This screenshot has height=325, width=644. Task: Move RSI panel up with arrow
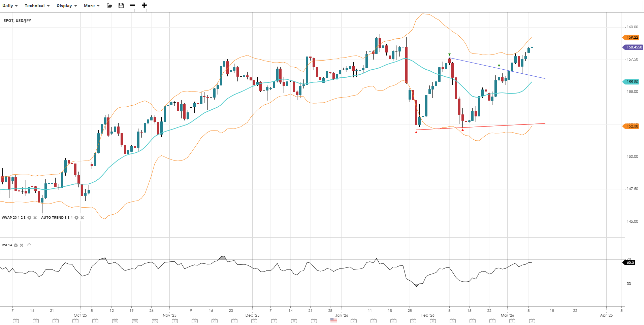(x=29, y=245)
